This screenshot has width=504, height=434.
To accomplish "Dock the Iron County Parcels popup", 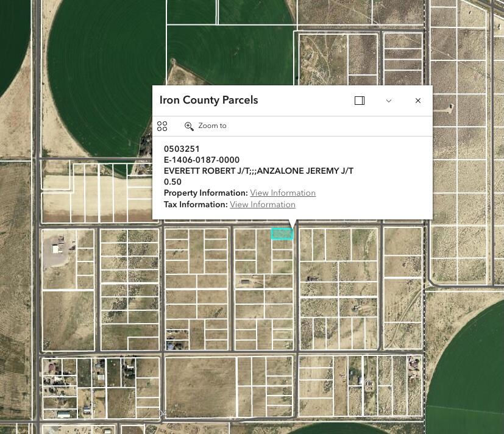I will click(x=360, y=101).
